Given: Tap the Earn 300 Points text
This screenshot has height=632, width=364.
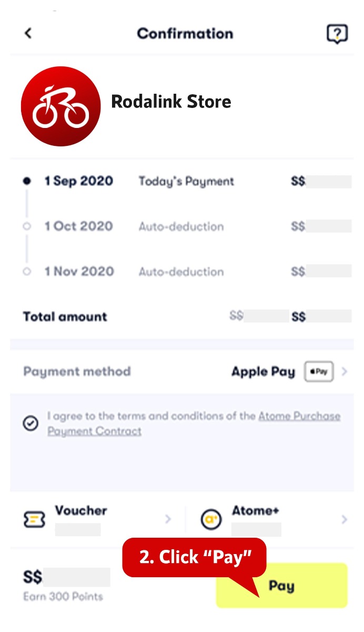Looking at the screenshot, I should click(x=63, y=597).
